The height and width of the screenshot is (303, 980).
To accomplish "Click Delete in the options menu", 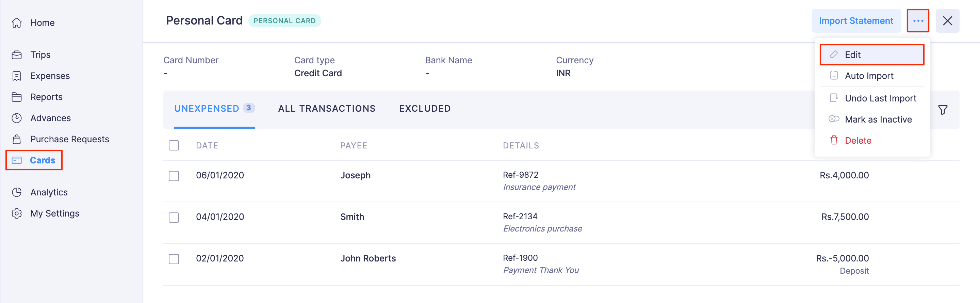I will point(857,141).
